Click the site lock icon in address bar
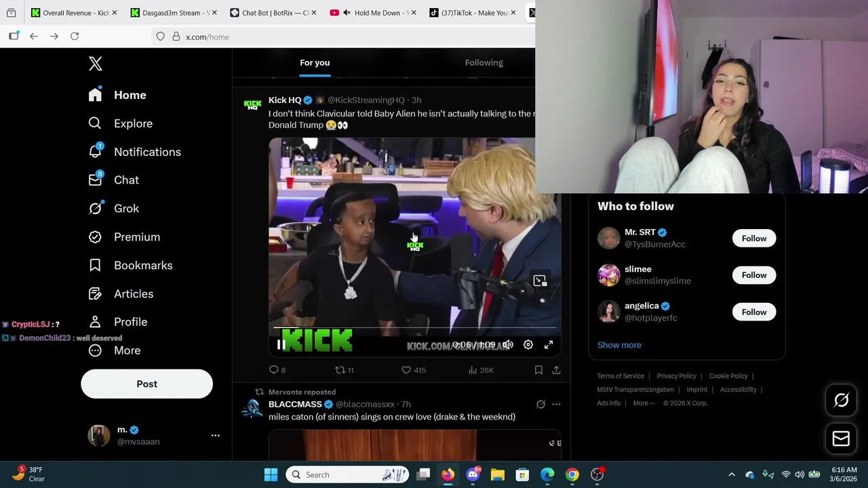Screen dimensions: 868x488 coord(176,37)
